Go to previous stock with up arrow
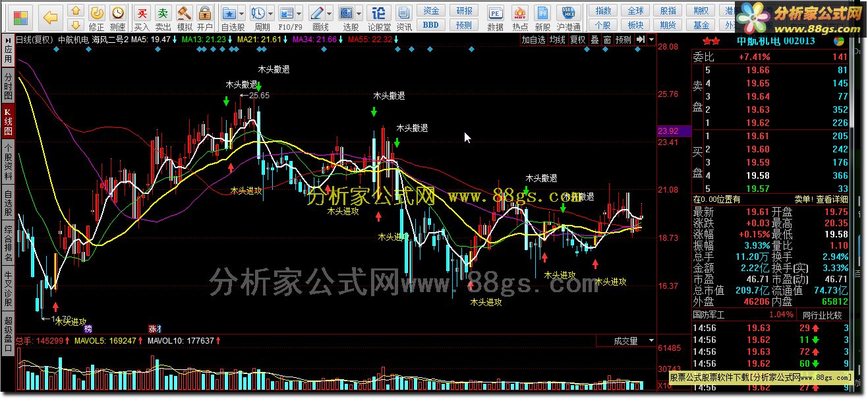This screenshot has width=868, height=399. pos(76,11)
